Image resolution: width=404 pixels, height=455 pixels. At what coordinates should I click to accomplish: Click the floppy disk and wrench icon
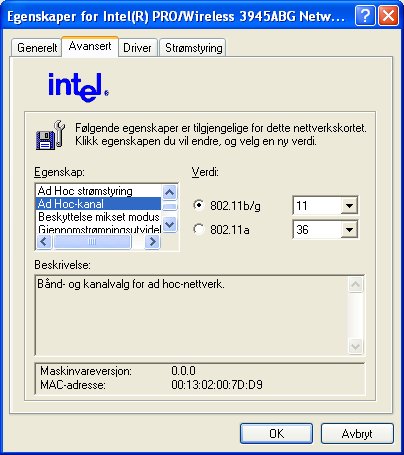[x=50, y=135]
